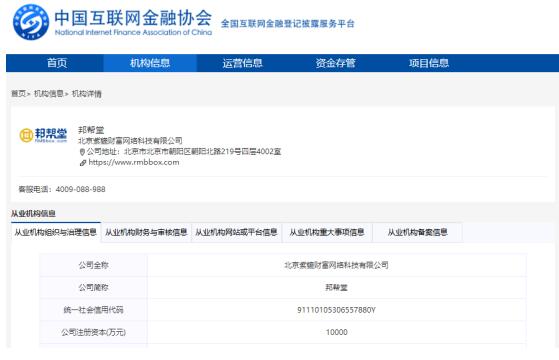Click the 公司注册资本(万元) label cell
Image resolution: width=559 pixels, height=360 pixels.
click(x=93, y=332)
